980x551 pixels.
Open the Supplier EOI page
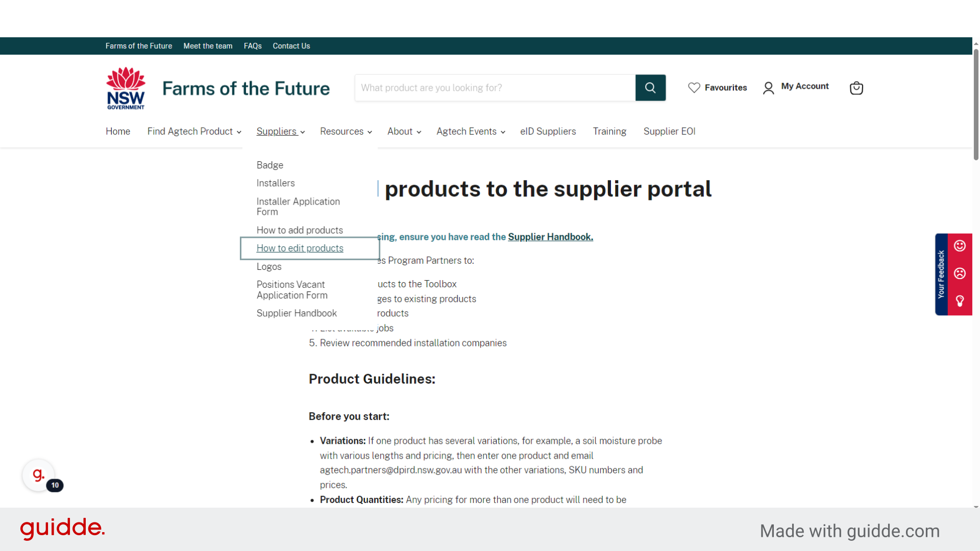pyautogui.click(x=669, y=131)
